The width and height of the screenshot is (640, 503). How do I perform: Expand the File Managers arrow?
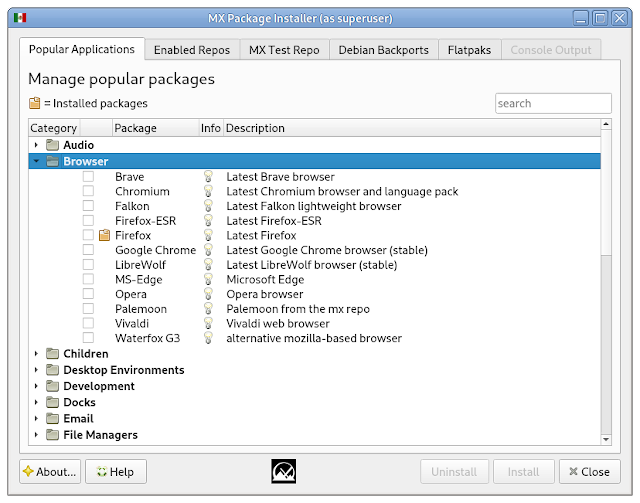[36, 435]
